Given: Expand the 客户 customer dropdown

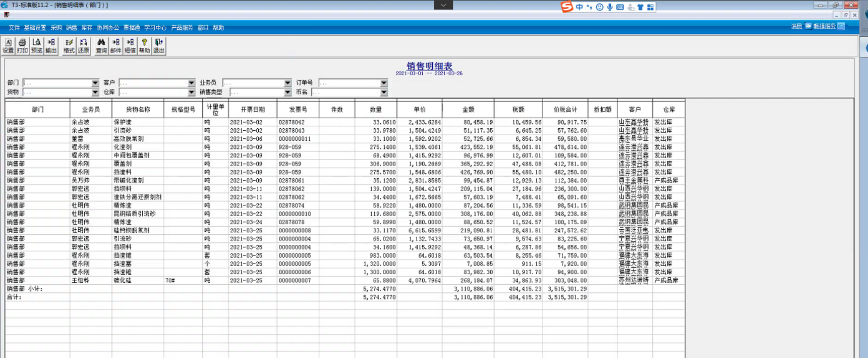Looking at the screenshot, I should tap(191, 83).
